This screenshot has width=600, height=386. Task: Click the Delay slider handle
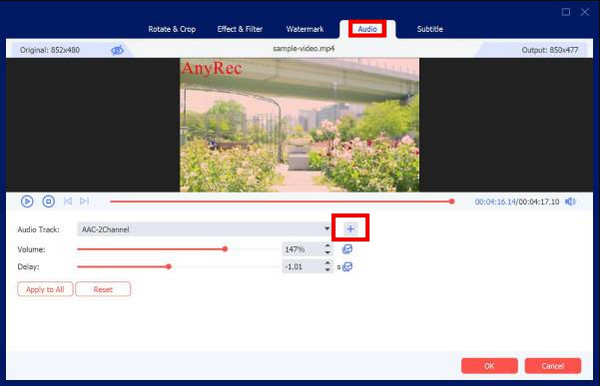point(169,267)
